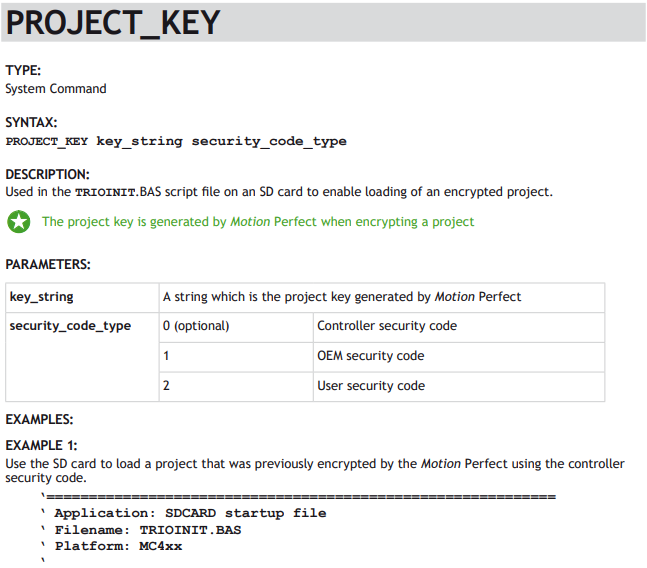Click the OEM security code cell
The width and height of the screenshot is (647, 568).
coord(459,357)
